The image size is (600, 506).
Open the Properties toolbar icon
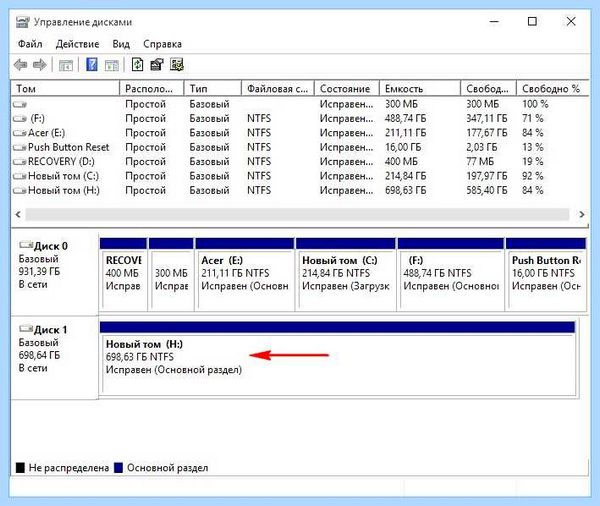157,65
